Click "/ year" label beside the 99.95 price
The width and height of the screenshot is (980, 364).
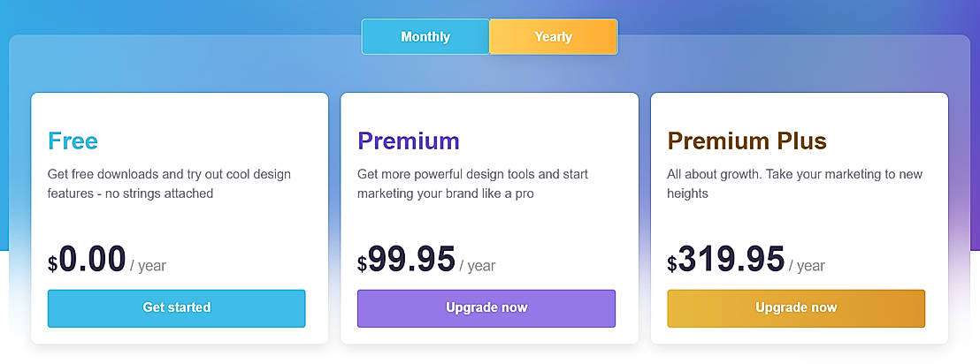point(478,266)
